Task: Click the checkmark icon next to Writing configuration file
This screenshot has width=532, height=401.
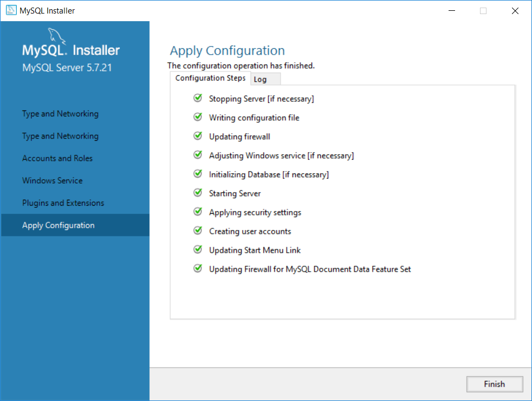Action: (x=198, y=117)
